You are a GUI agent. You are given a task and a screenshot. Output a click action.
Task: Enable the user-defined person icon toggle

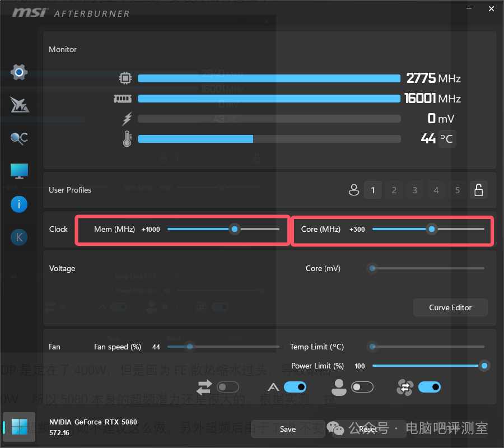coord(362,387)
